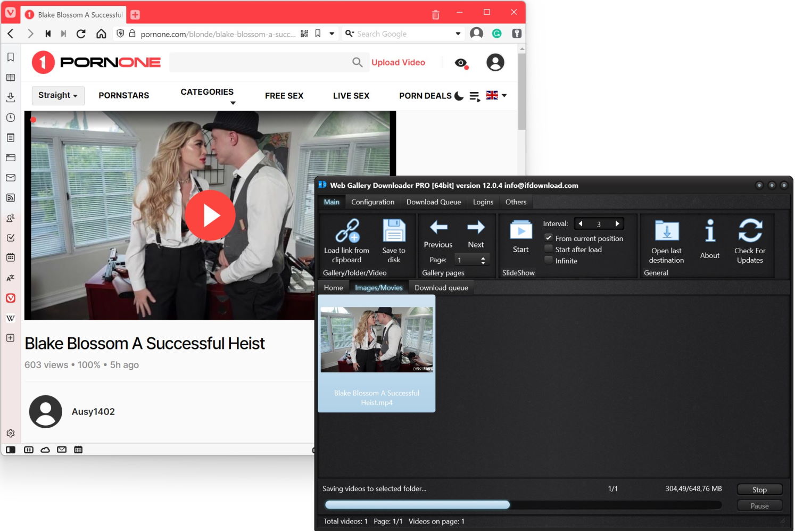This screenshot has height=532, width=795.
Task: Go to the Next gallery page
Action: [476, 234]
